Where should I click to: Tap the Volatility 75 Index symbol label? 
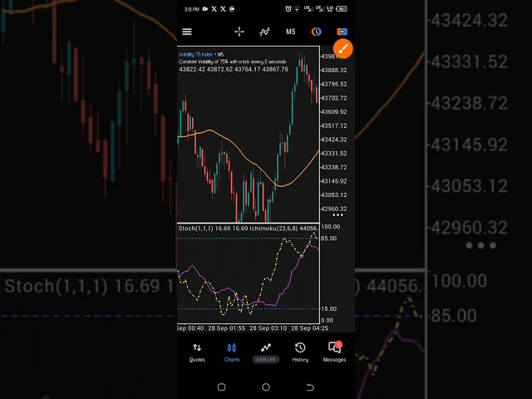pos(196,54)
